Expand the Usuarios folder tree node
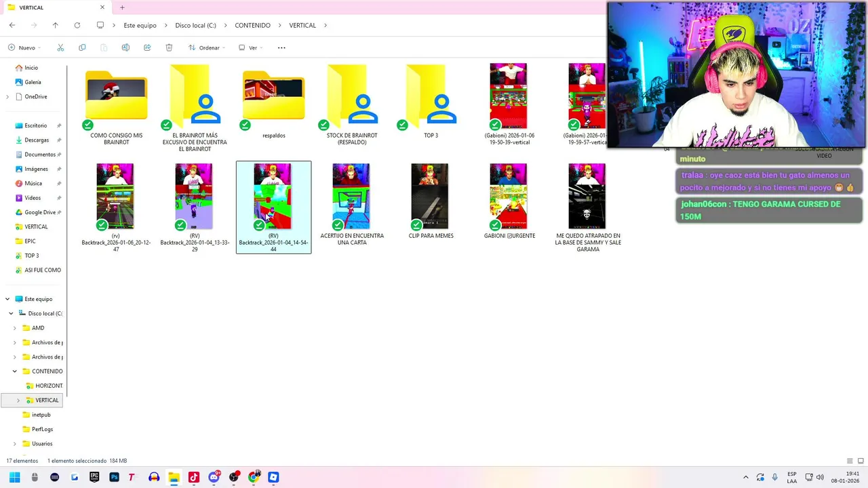The width and height of the screenshot is (868, 488). pyautogui.click(x=14, y=444)
